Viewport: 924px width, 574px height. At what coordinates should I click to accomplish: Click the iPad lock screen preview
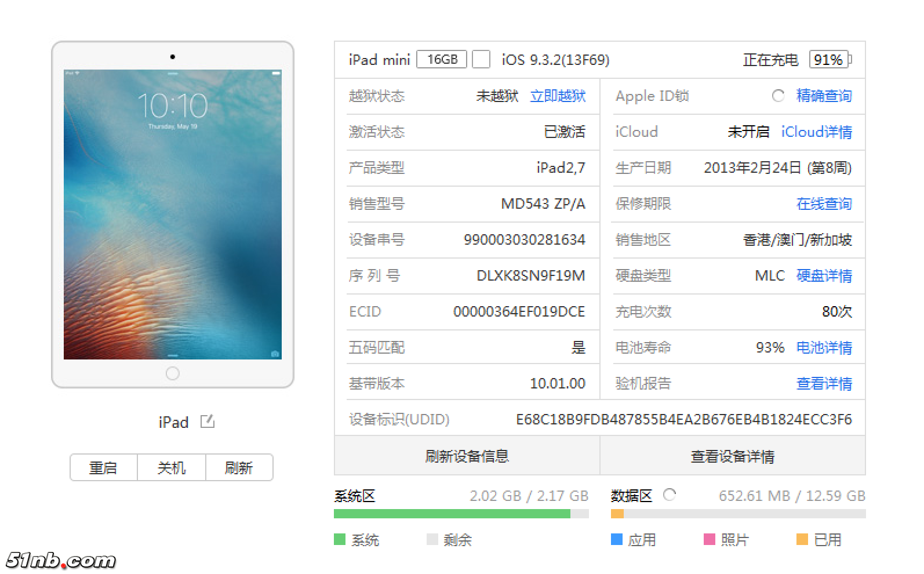(x=172, y=215)
